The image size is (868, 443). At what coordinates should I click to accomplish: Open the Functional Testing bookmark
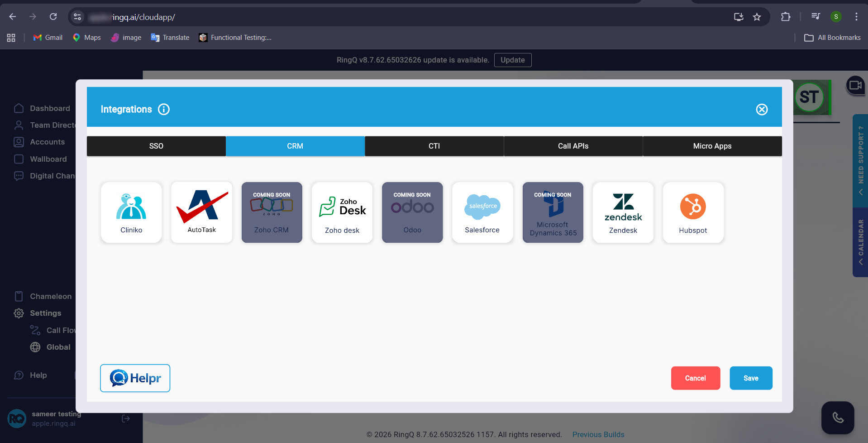coord(235,38)
